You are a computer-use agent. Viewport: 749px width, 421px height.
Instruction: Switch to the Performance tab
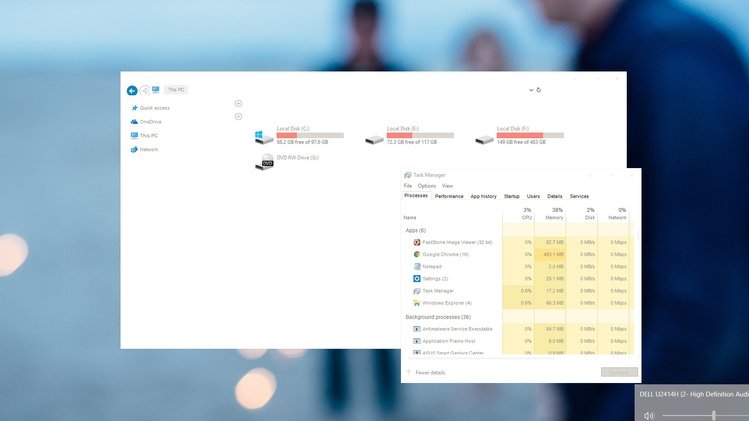(x=449, y=196)
